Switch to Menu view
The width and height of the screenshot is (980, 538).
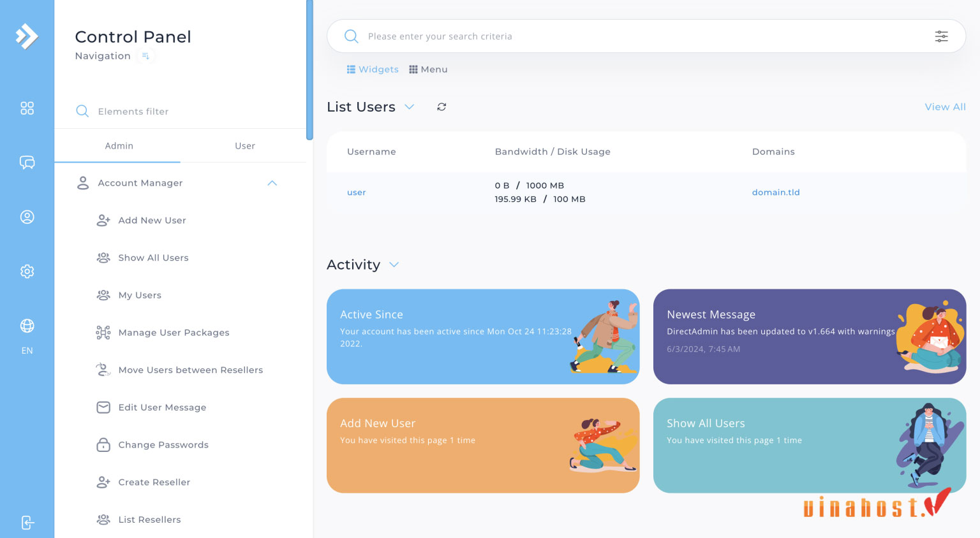[x=428, y=69]
